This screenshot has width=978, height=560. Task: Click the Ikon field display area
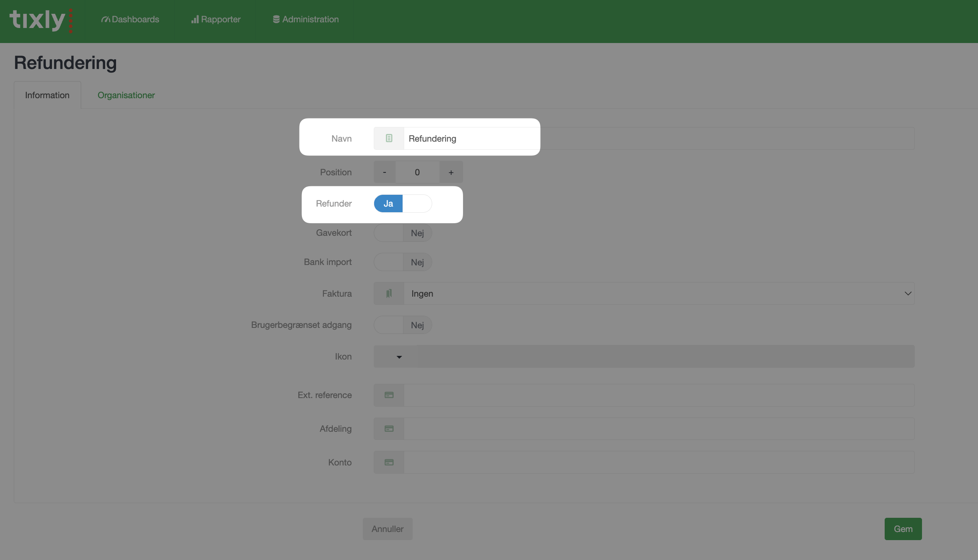tap(666, 356)
